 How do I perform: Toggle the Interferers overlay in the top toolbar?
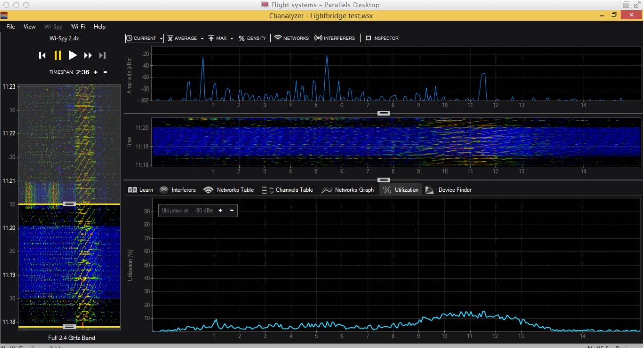[x=334, y=38]
